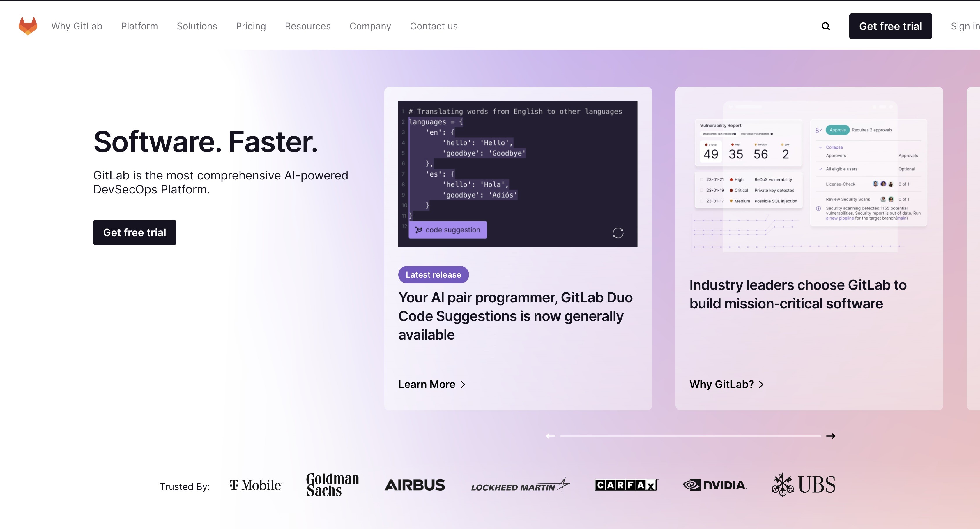Click the T-Mobile logo
This screenshot has height=529, width=980.
click(x=255, y=485)
